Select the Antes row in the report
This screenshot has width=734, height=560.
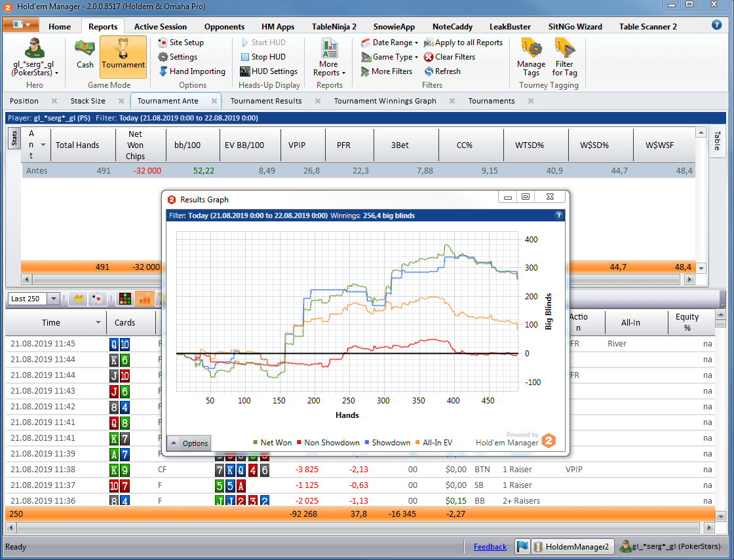[x=358, y=171]
